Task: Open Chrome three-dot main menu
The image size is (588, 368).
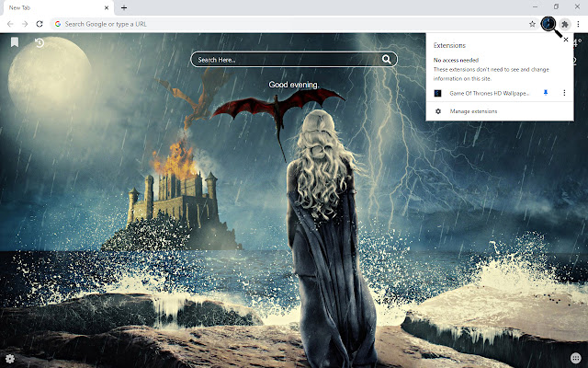Action: [578, 24]
